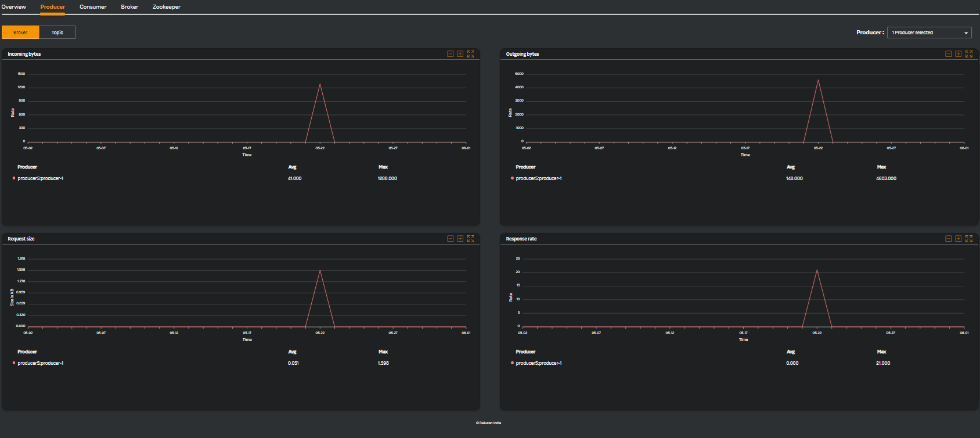Click the Avg value 0.051 in Request size
Screen dimensions: 980x438
[x=293, y=363]
